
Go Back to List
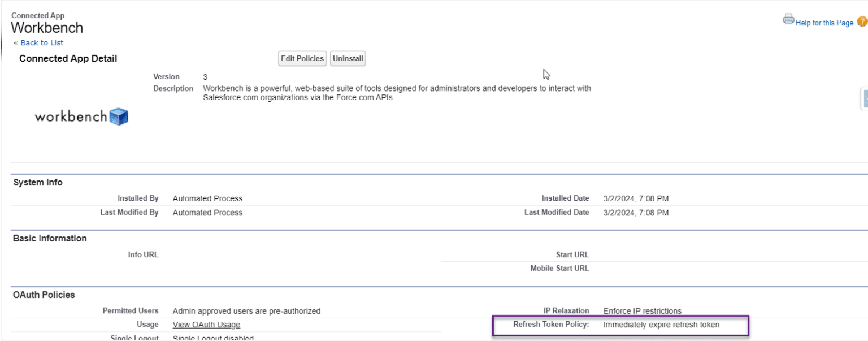(42, 42)
